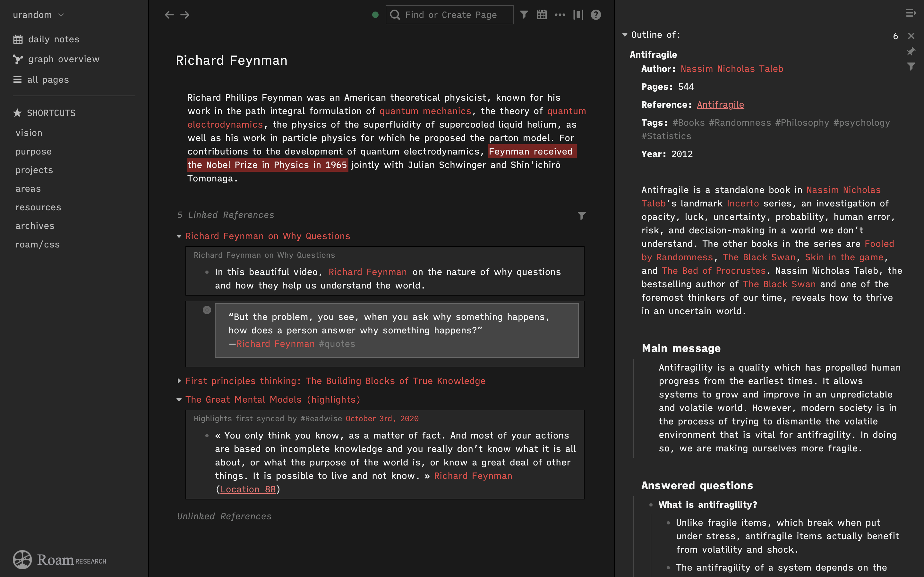Image resolution: width=924 pixels, height=577 pixels.
Task: Filter the linked references list
Action: 581,216
